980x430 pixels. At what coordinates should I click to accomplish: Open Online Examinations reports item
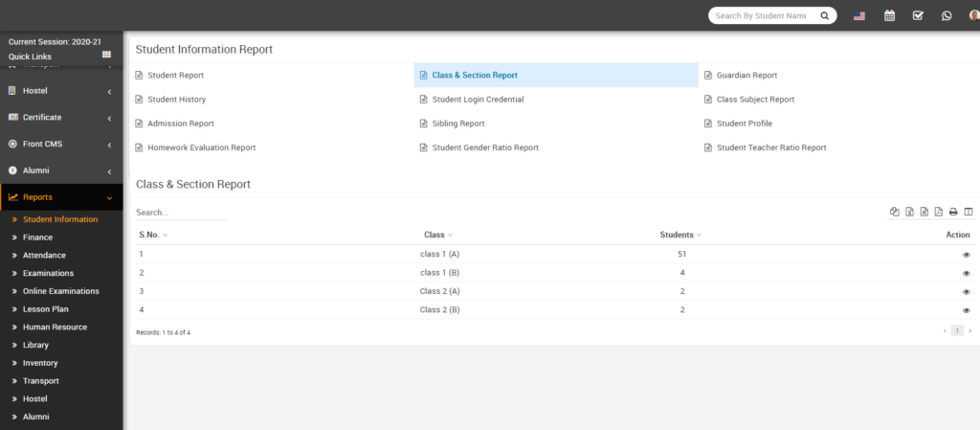tap(60, 291)
